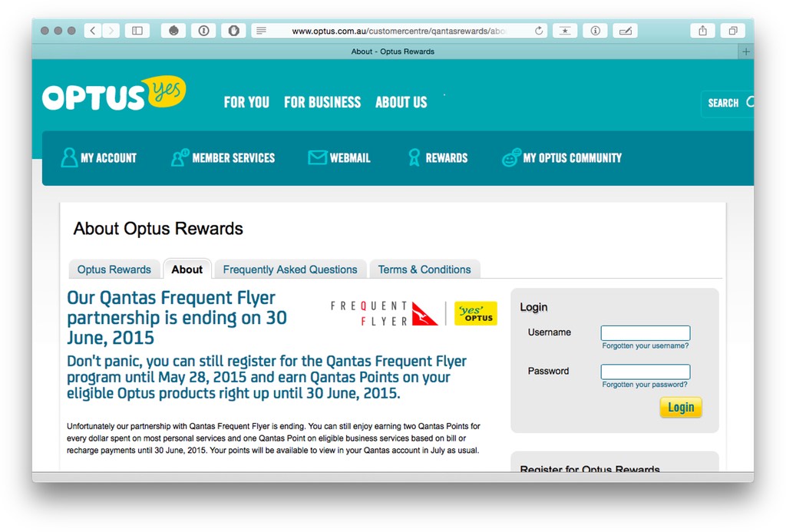Image resolution: width=786 pixels, height=532 pixels.
Task: Go back with Safari's back arrow
Action: coord(93,31)
